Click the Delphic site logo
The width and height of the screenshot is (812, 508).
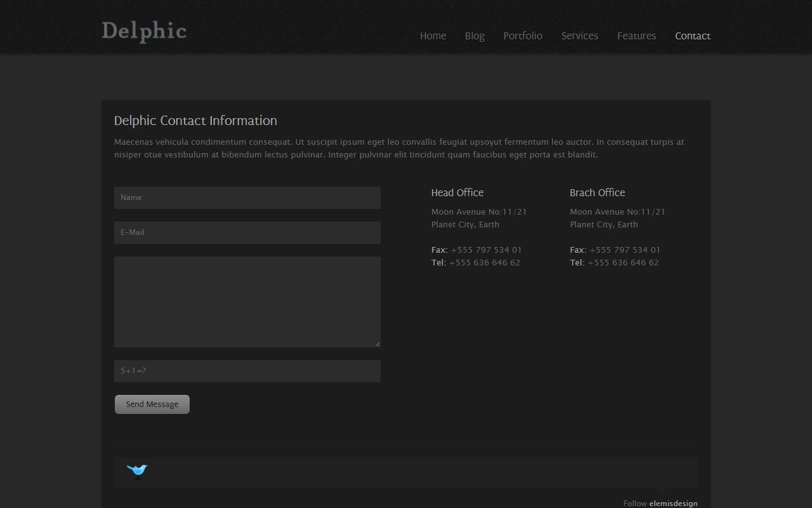tap(144, 31)
